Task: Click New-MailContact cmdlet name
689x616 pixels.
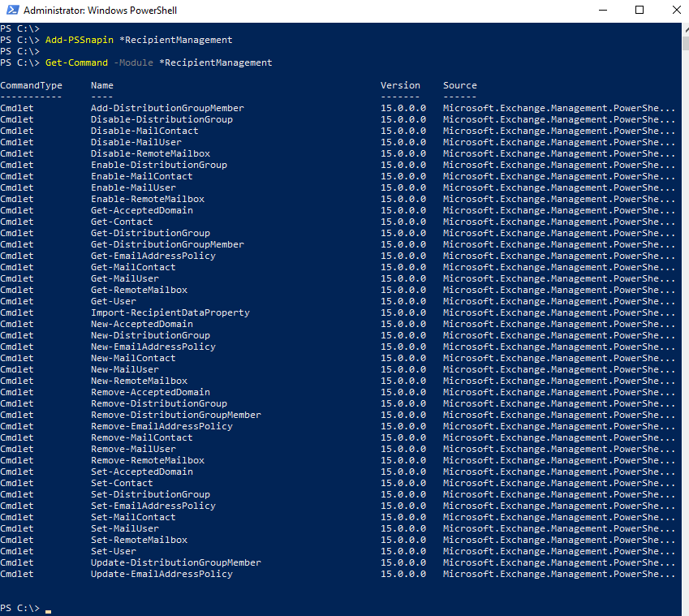Action: 133,359
